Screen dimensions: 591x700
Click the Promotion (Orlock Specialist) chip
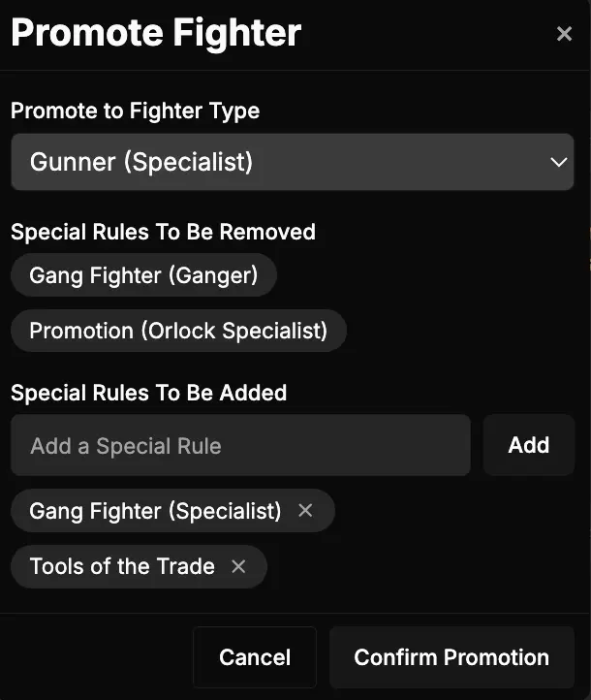point(178,331)
